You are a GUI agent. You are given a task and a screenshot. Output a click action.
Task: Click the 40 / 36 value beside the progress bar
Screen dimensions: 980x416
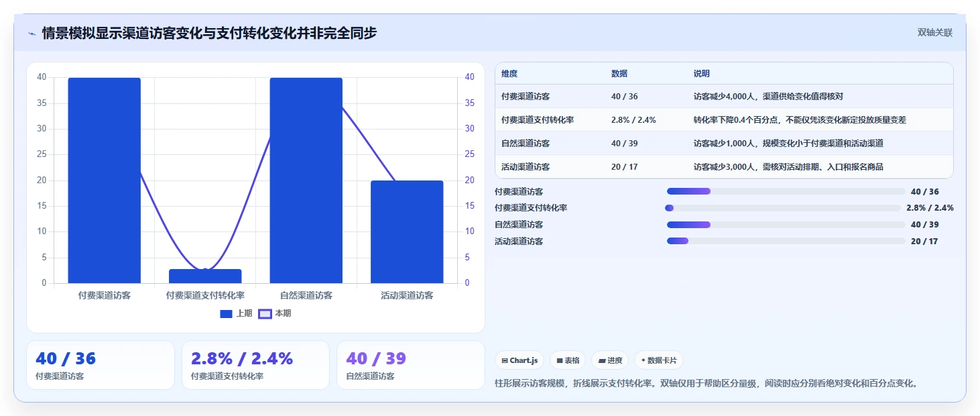[x=925, y=191]
